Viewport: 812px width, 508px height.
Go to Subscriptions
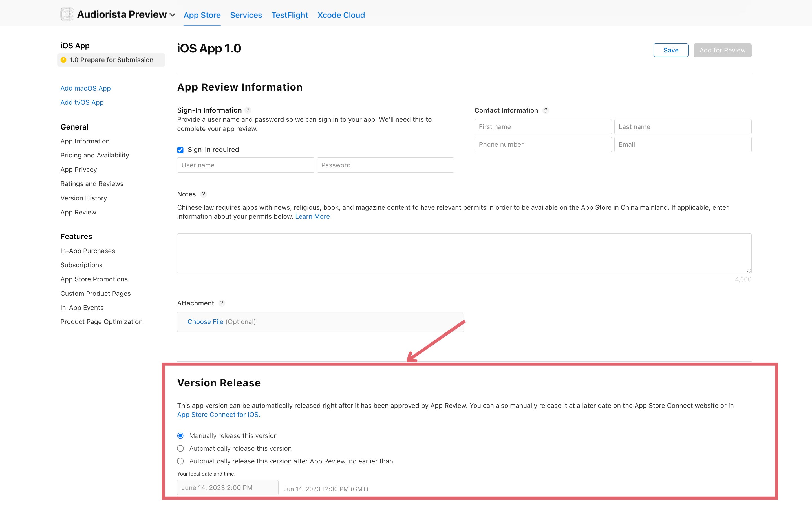pyautogui.click(x=81, y=265)
